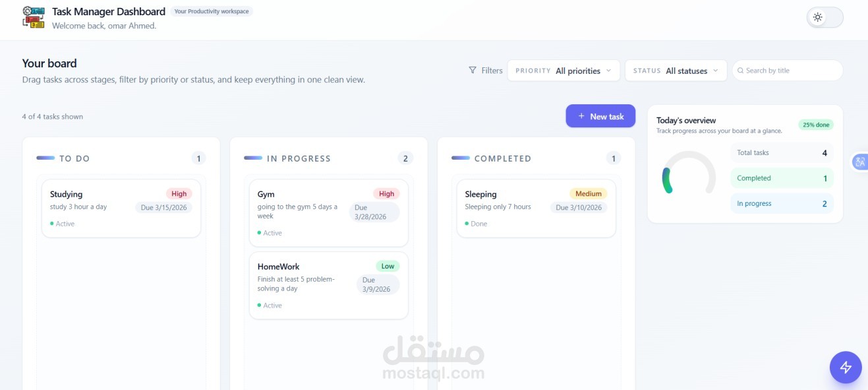Open the Priority All priorities dropdown
This screenshot has width=868, height=390.
point(564,71)
